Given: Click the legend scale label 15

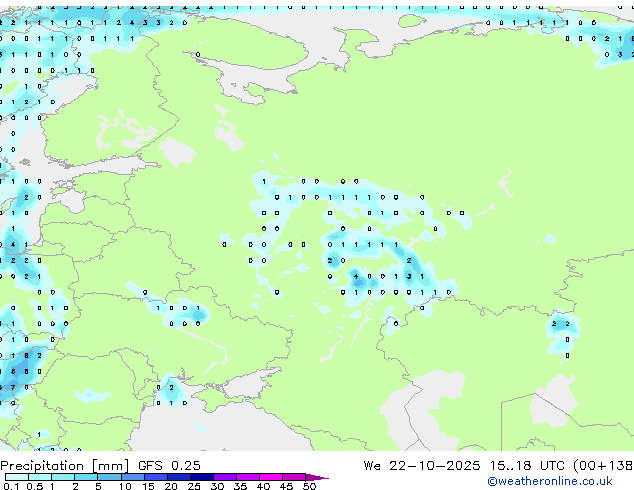Looking at the screenshot, I should click(x=148, y=486).
